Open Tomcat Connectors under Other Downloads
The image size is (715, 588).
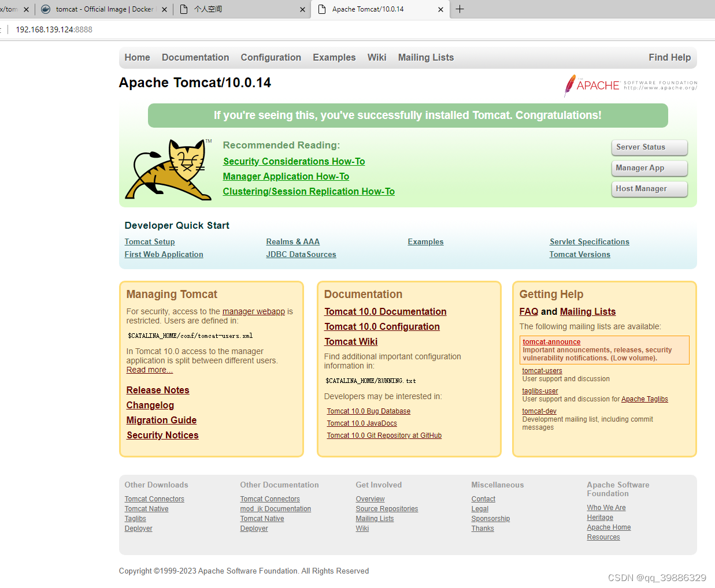(x=154, y=499)
